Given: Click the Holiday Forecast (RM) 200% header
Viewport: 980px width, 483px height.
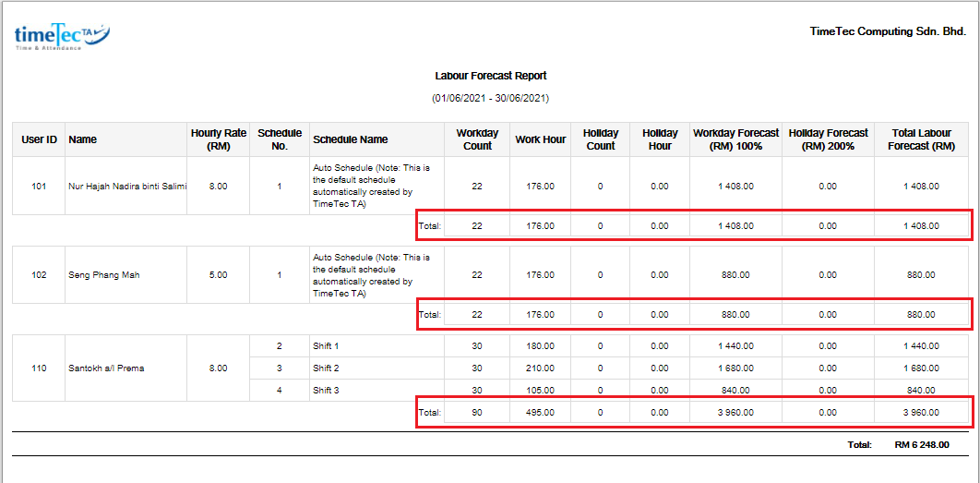Looking at the screenshot, I should pos(828,139).
